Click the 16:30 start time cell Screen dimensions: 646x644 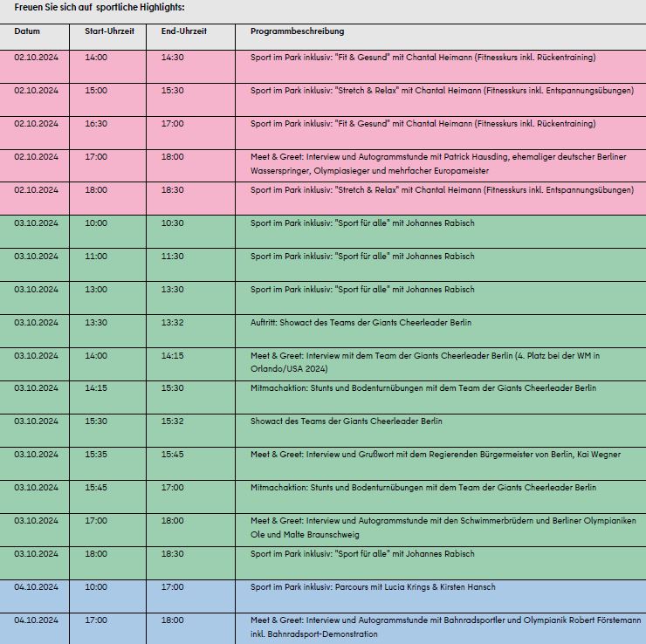96,124
